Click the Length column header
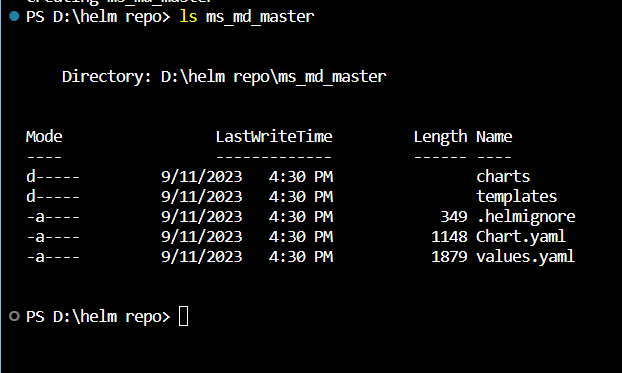 click(440, 137)
